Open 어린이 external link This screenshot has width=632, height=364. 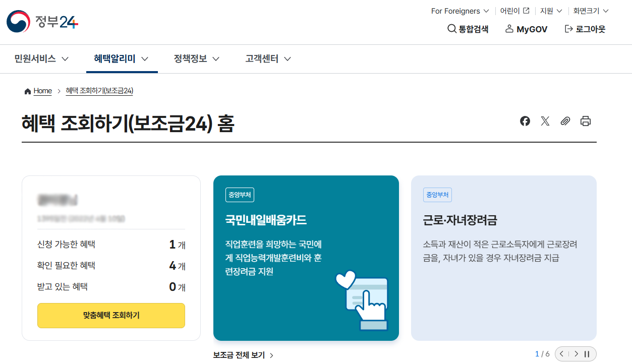pos(514,11)
